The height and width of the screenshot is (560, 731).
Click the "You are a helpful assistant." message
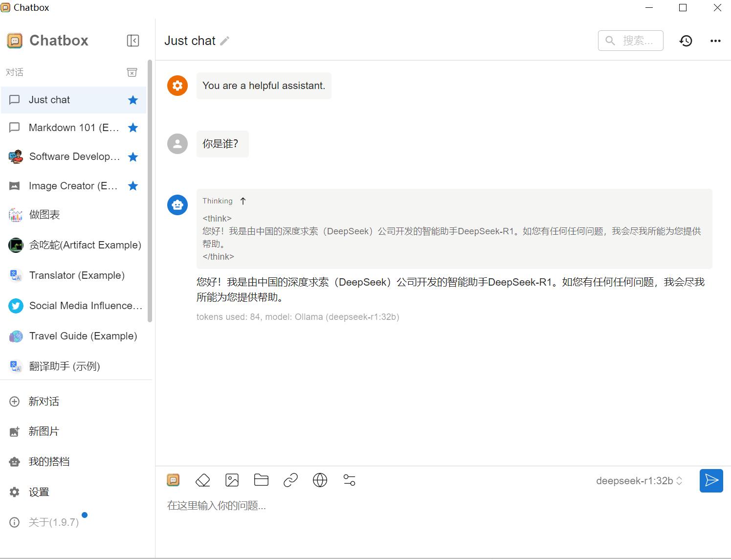point(264,86)
